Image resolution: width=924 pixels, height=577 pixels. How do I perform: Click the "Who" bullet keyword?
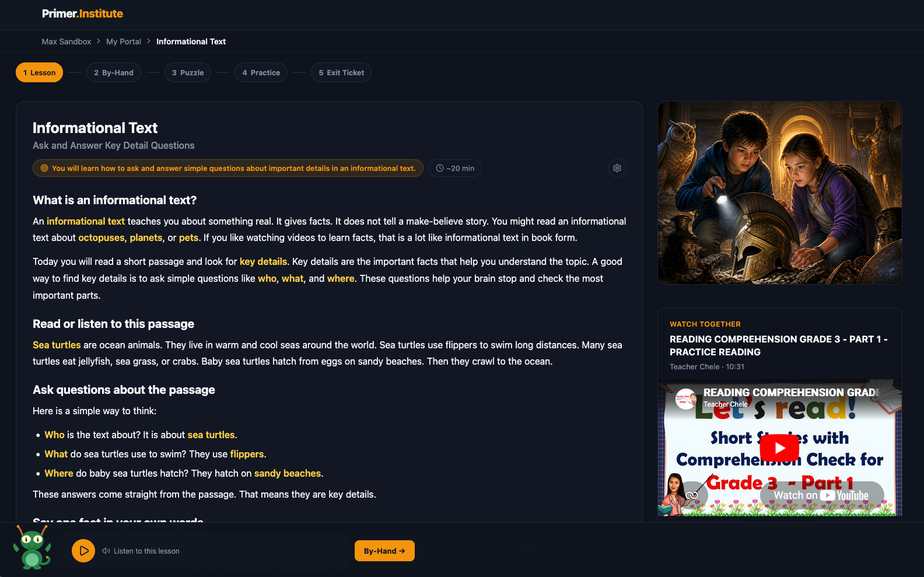(54, 435)
